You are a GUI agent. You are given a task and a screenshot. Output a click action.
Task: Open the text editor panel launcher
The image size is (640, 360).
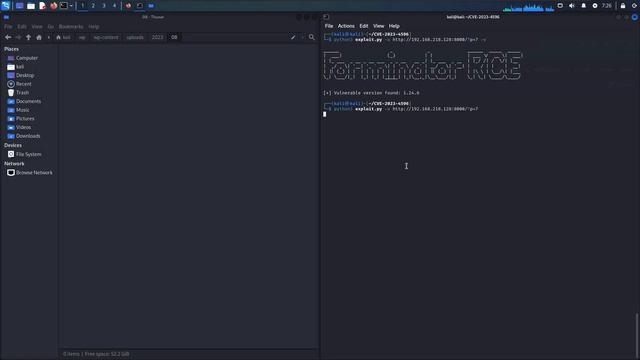pos(42,6)
